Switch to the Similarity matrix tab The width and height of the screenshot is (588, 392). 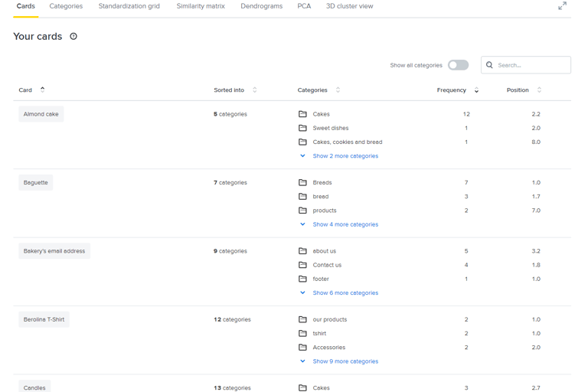point(201,6)
